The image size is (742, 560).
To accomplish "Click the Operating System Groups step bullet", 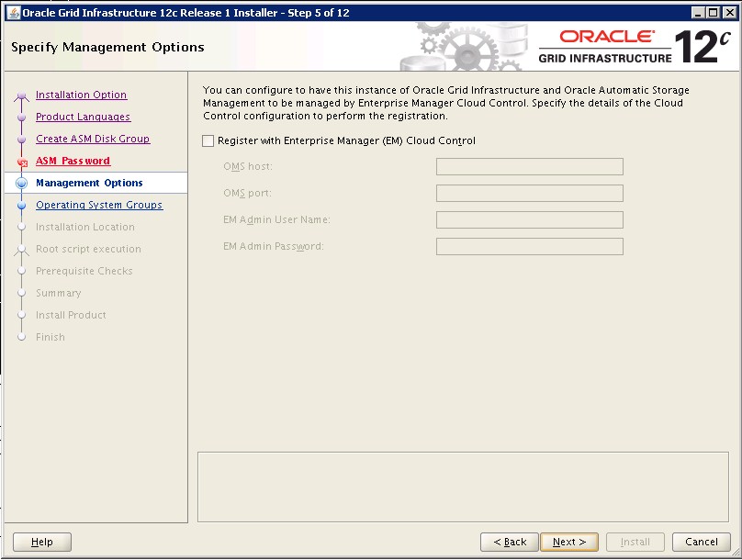I will [21, 206].
